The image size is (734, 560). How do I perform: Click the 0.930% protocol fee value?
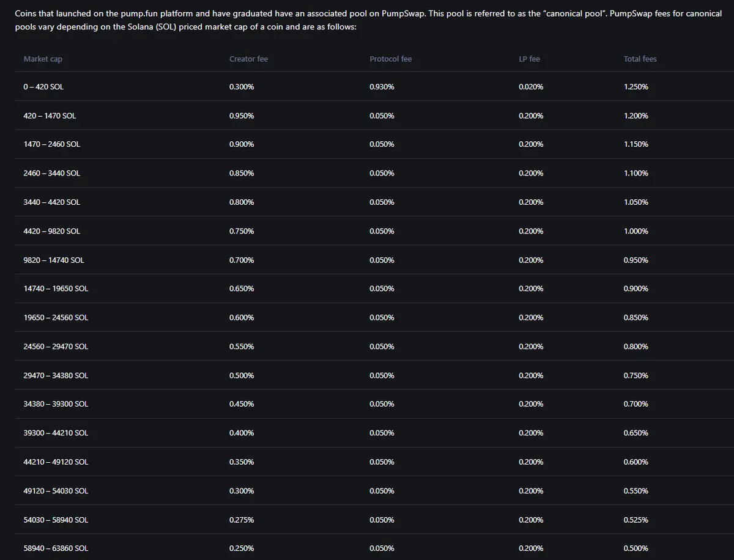[382, 87]
